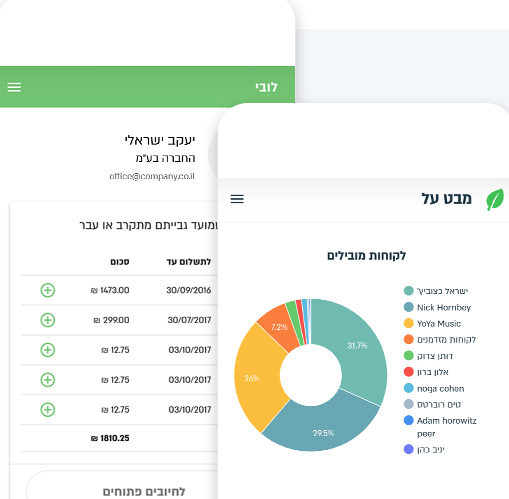
Task: Toggle Adam horowitz peer legend dot
Action: click(408, 420)
